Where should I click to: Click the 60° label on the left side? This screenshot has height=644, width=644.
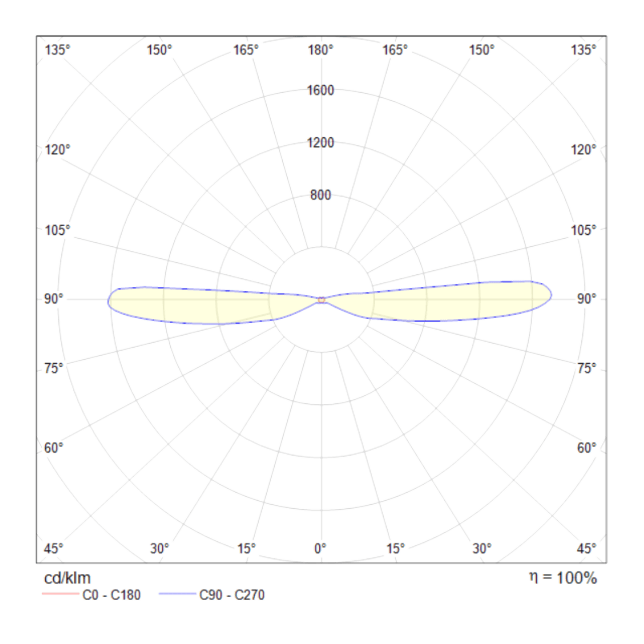pos(54,448)
